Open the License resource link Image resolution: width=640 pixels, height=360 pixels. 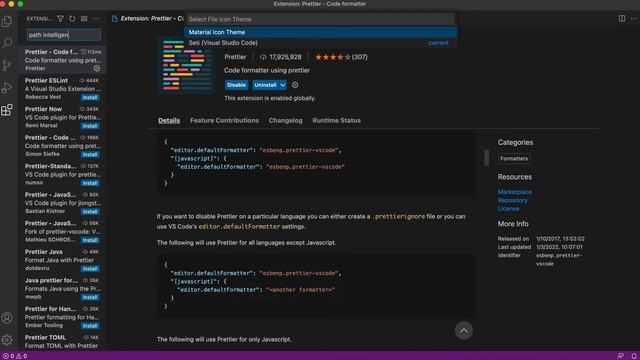(508, 209)
